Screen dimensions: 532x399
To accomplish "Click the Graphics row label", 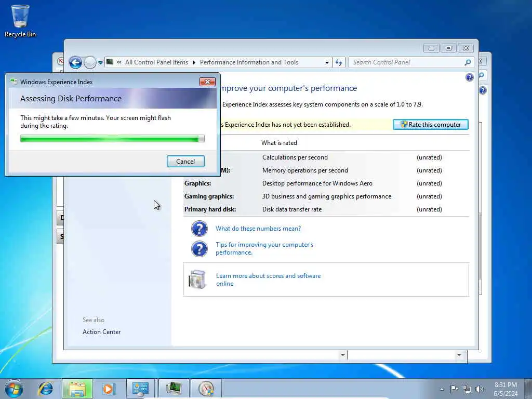I will 197,183.
